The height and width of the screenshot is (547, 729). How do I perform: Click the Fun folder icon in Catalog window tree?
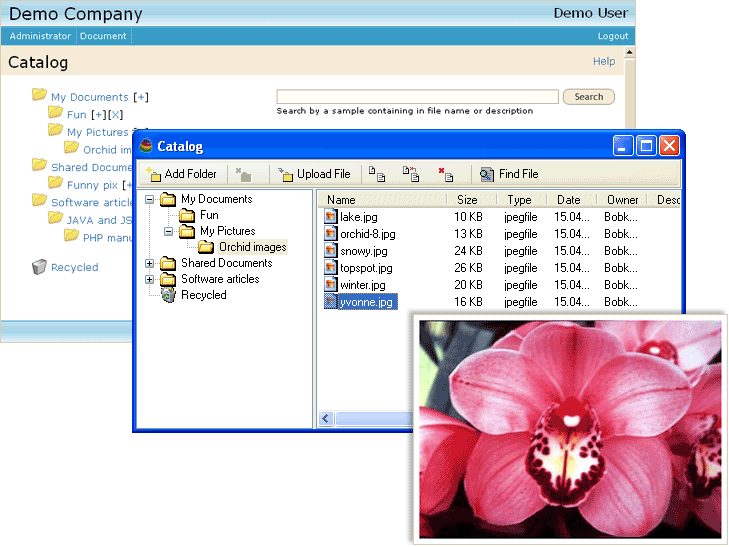(x=187, y=215)
